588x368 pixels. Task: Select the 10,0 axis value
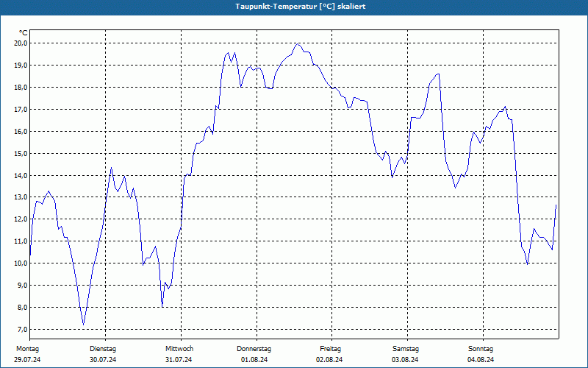click(21, 263)
